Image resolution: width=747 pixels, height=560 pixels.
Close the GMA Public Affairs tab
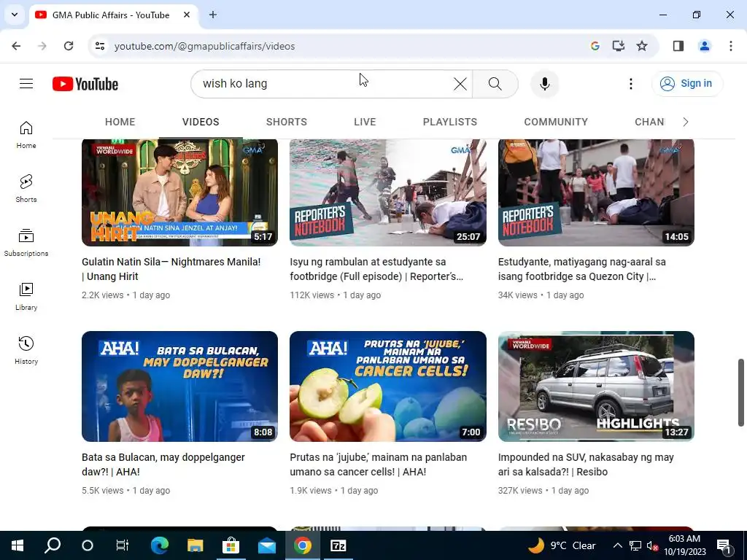click(x=187, y=15)
